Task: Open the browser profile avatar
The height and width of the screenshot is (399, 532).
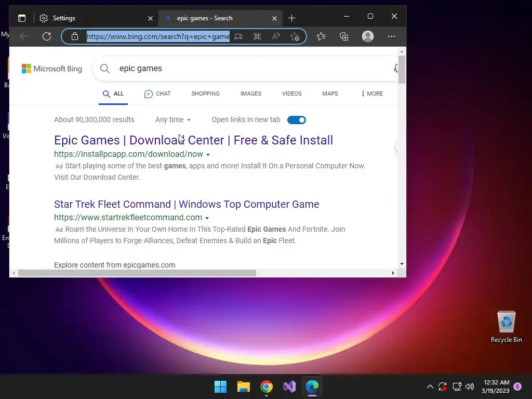Action: click(x=368, y=36)
